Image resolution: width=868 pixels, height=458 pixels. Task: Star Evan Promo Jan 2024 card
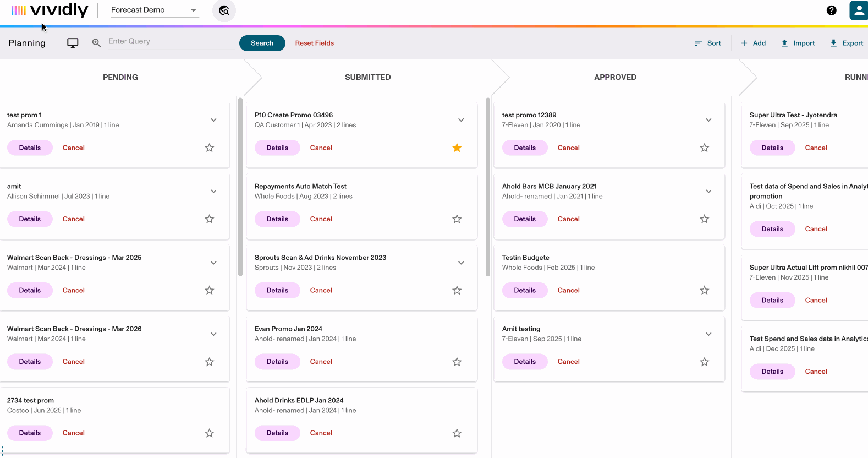click(x=457, y=362)
